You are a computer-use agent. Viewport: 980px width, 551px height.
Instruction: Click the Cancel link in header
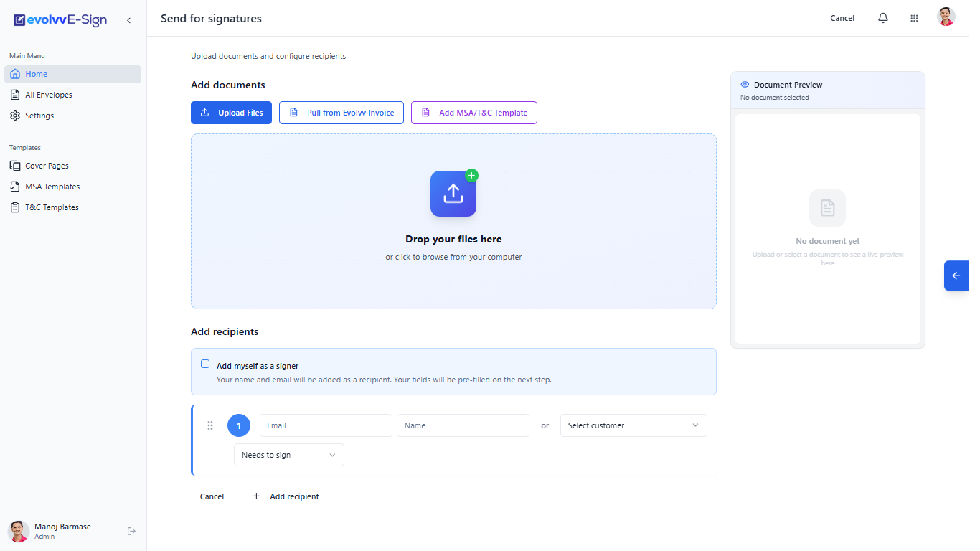[842, 18]
